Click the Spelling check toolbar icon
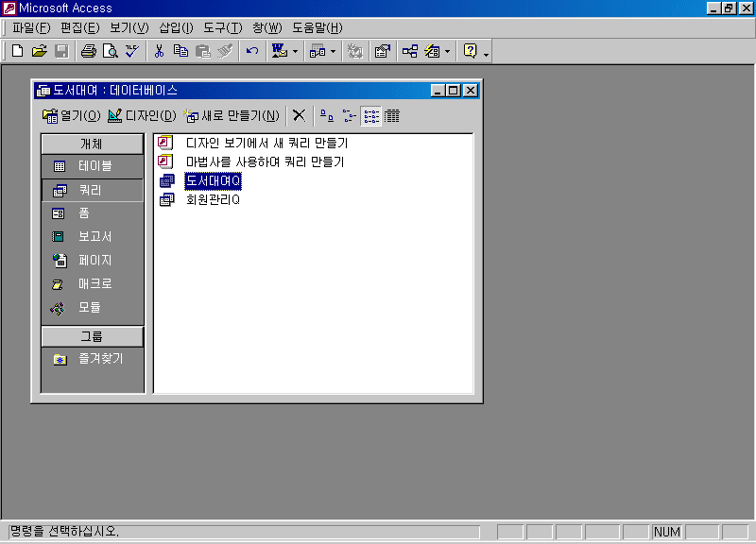Viewport: 756px width, 544px height. (132, 51)
